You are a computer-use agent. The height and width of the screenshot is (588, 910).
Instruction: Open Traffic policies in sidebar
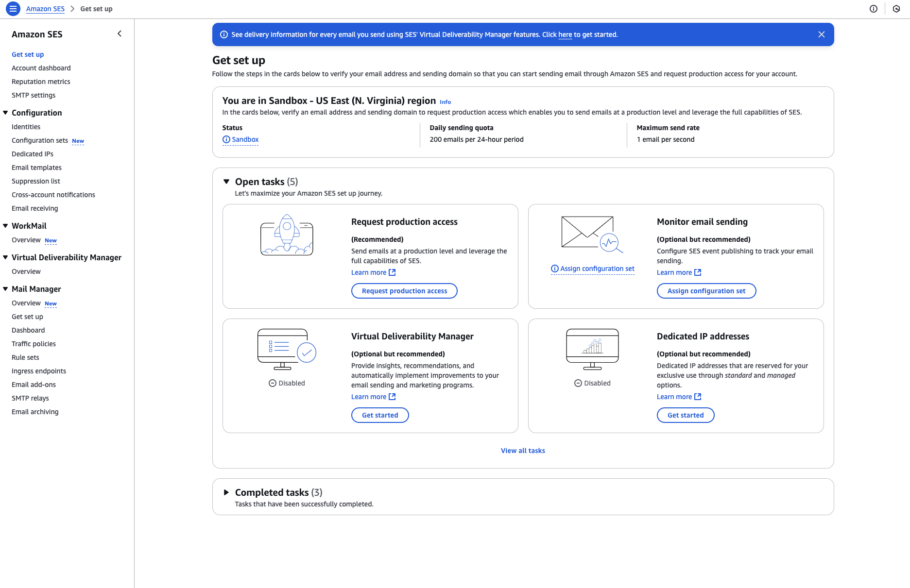[34, 344]
